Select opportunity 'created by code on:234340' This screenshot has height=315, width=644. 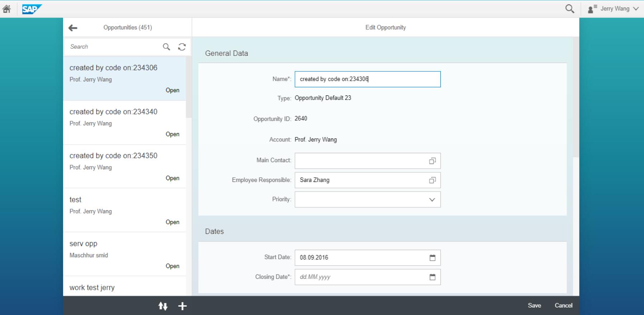[x=125, y=123]
